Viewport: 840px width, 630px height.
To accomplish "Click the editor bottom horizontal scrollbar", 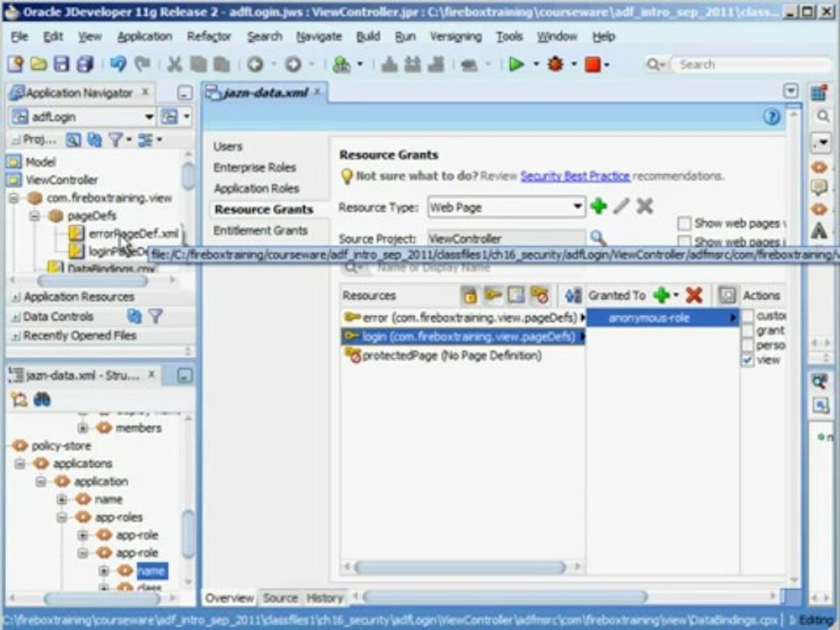I will 505,596.
